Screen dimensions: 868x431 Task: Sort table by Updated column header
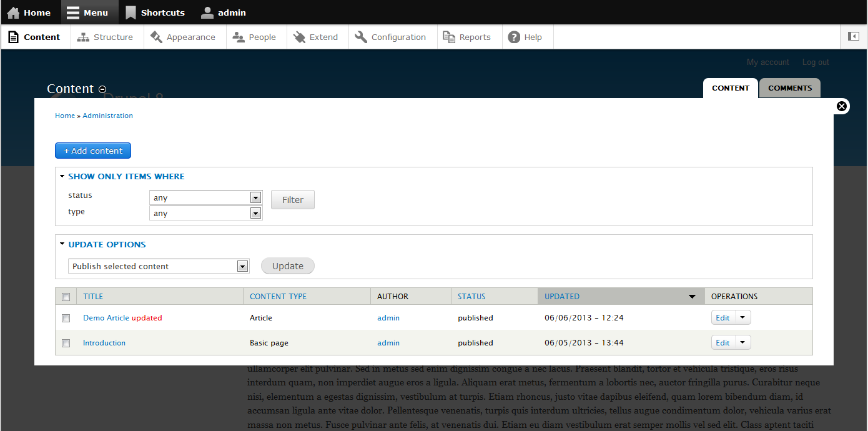(562, 297)
